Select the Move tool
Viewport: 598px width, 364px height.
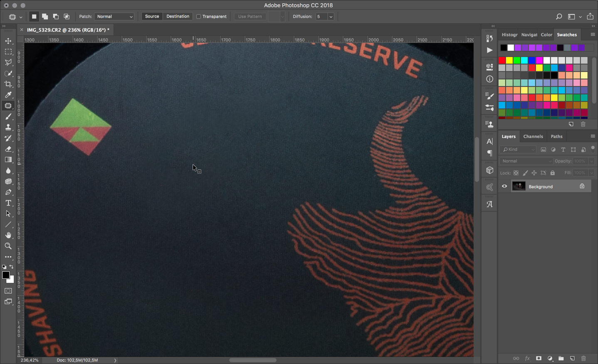pyautogui.click(x=8, y=41)
